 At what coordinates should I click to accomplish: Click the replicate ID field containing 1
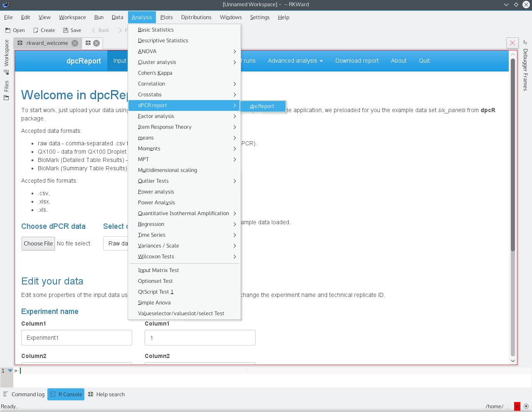[200, 338]
